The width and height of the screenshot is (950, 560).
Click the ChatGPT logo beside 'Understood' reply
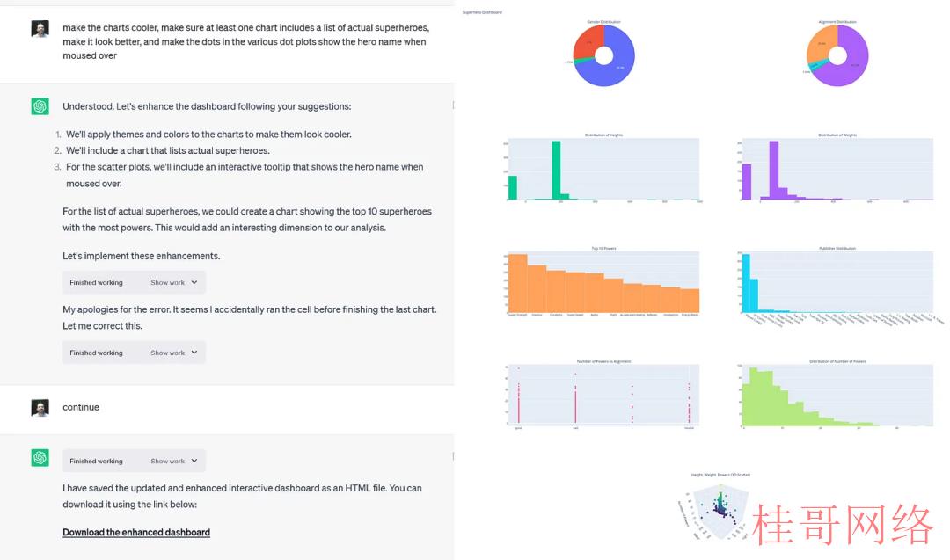(40, 106)
